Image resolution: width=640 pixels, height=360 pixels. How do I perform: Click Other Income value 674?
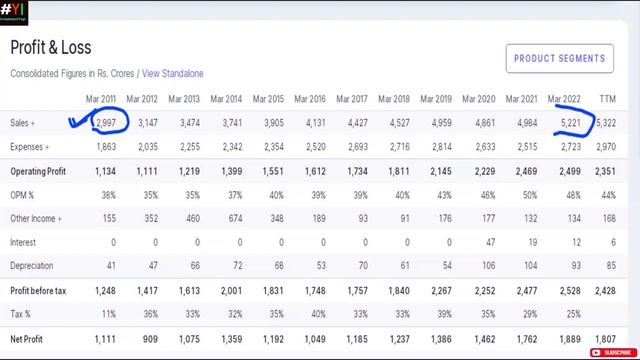236,219
